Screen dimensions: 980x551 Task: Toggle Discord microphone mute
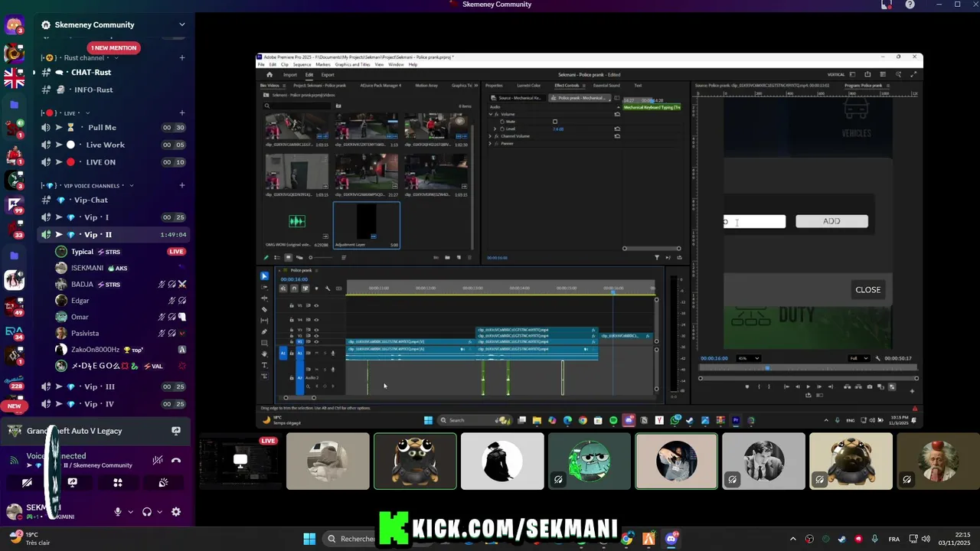[x=118, y=512]
